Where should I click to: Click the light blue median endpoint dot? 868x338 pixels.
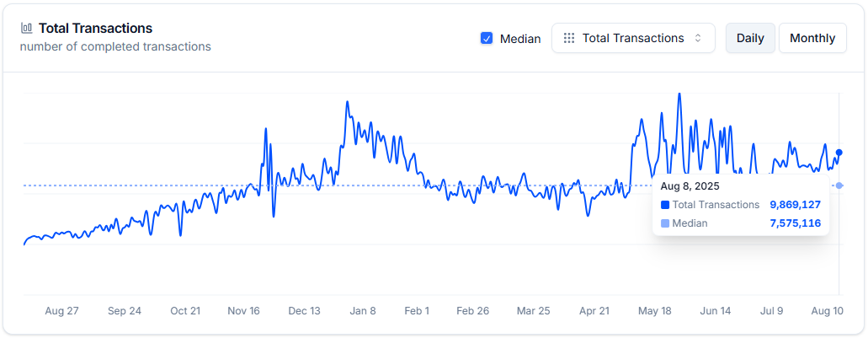pyautogui.click(x=839, y=185)
